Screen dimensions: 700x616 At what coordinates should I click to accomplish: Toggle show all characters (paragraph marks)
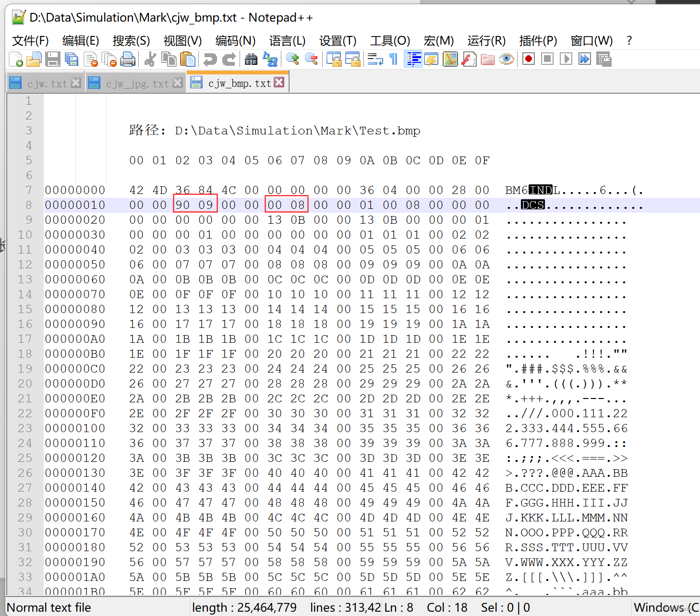(x=393, y=59)
